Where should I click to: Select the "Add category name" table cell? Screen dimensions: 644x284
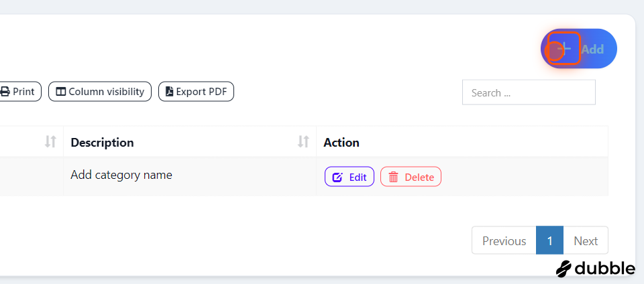pos(190,176)
